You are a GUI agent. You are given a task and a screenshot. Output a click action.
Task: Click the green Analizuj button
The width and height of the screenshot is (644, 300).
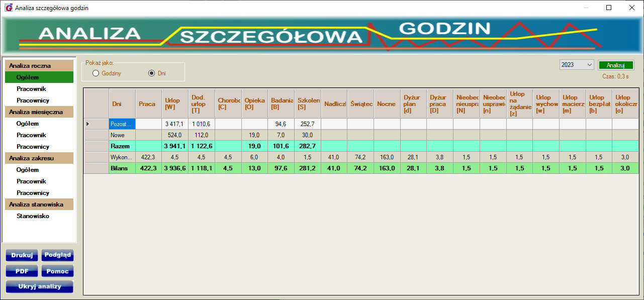pyautogui.click(x=615, y=65)
